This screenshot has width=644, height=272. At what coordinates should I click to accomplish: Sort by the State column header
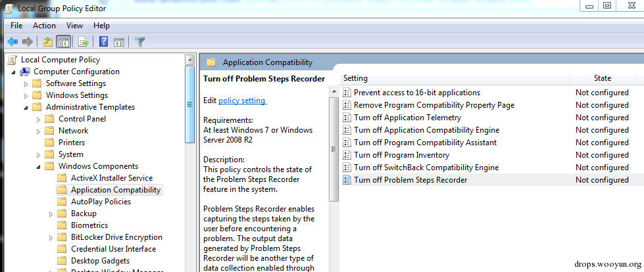click(x=602, y=78)
